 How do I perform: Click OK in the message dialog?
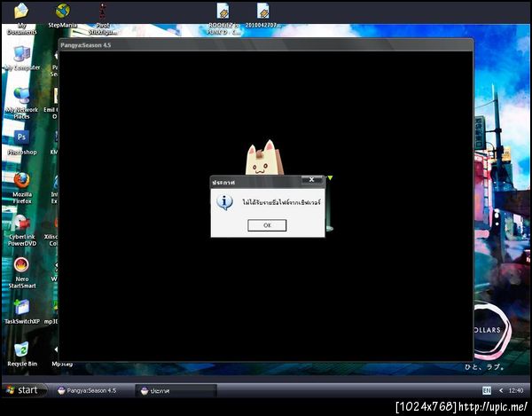(267, 225)
